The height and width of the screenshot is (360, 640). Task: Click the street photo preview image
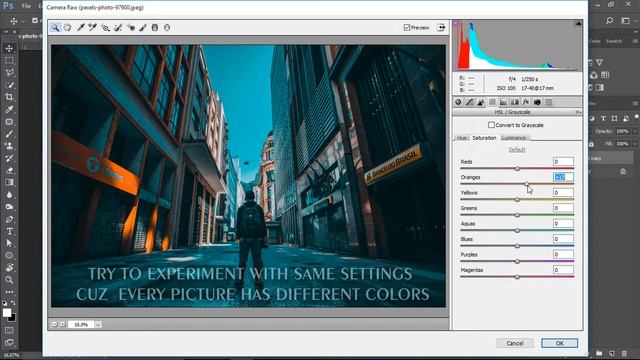click(249, 176)
